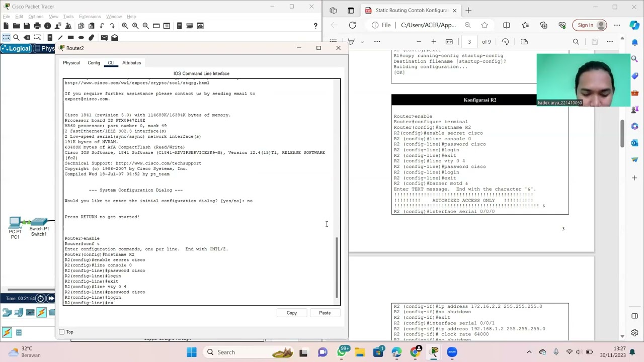Viewport: 644px width, 362px height.
Task: Choose the Draw Line tool
Action: 60,37
